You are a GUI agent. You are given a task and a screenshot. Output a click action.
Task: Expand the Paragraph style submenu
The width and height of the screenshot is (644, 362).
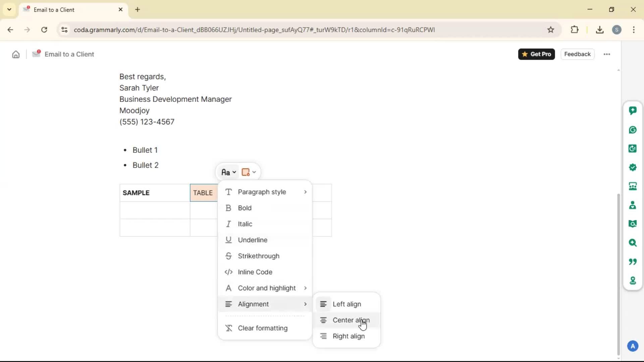point(265,192)
